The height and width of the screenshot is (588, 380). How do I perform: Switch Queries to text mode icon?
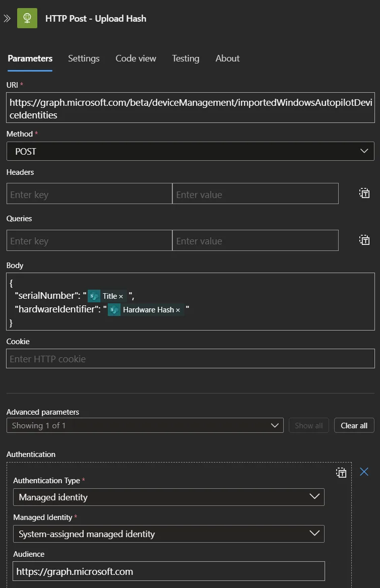point(364,240)
